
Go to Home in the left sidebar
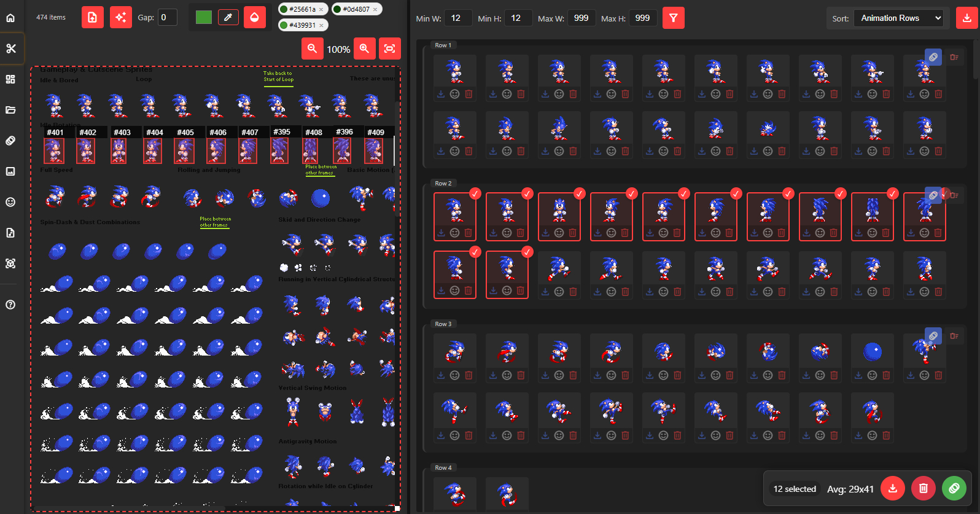[11, 18]
